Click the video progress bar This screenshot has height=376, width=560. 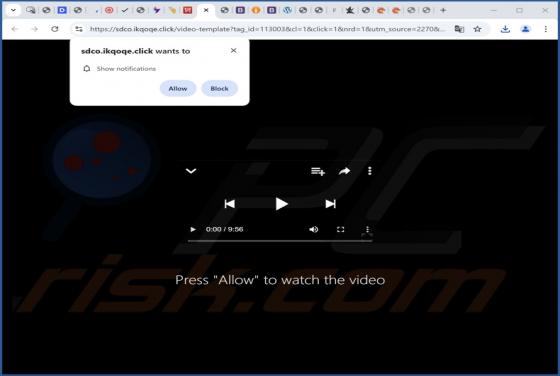tap(280, 241)
